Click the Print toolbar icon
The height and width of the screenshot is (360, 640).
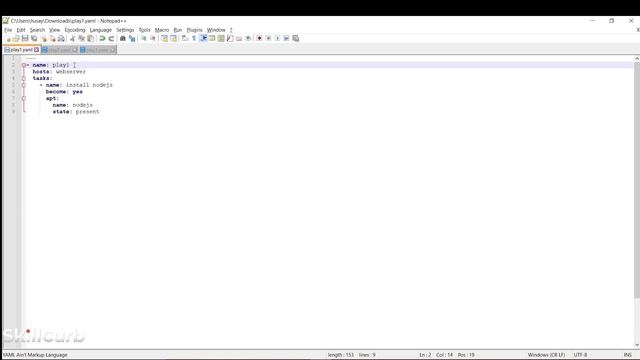click(x=61, y=38)
